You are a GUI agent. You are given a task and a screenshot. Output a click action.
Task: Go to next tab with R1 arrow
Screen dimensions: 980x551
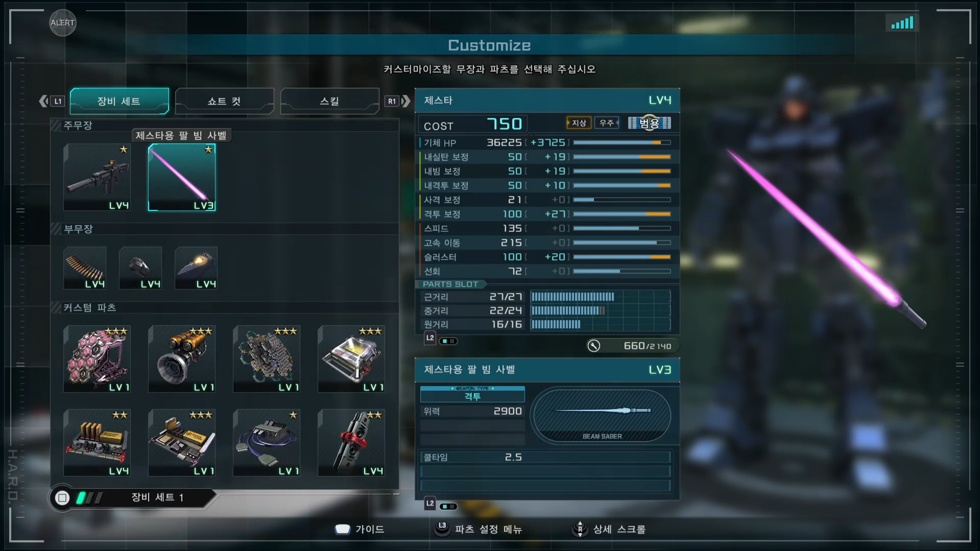tap(398, 101)
